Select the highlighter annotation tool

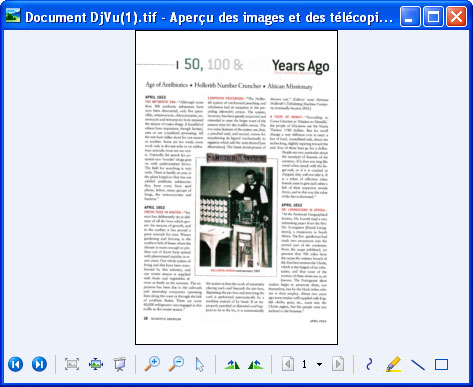click(393, 364)
